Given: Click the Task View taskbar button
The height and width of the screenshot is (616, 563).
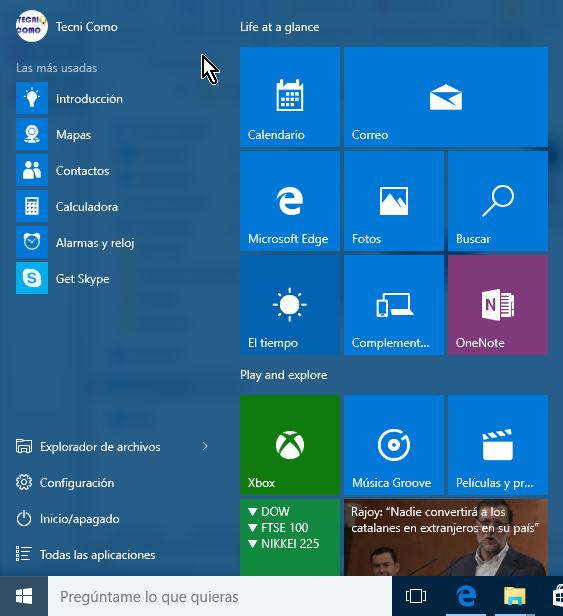Looking at the screenshot, I should pos(416,596).
